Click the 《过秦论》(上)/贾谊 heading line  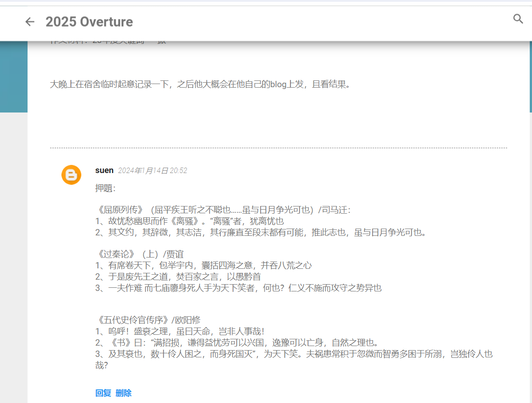click(140, 254)
